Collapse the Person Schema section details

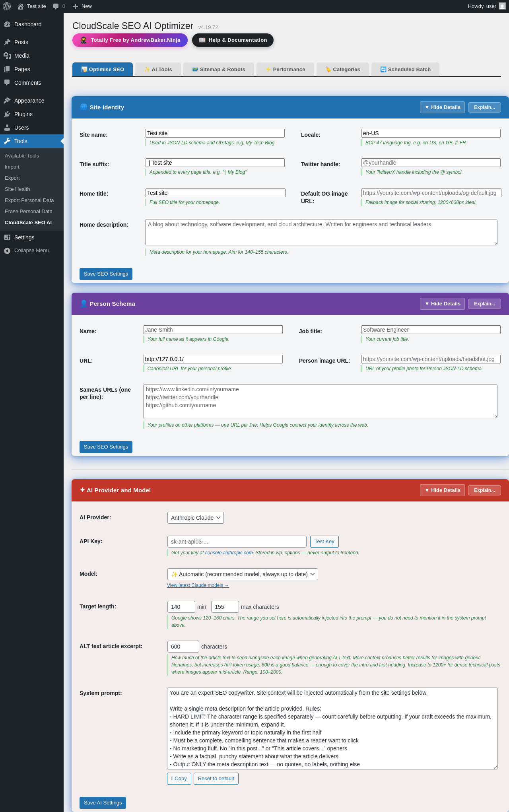442,304
